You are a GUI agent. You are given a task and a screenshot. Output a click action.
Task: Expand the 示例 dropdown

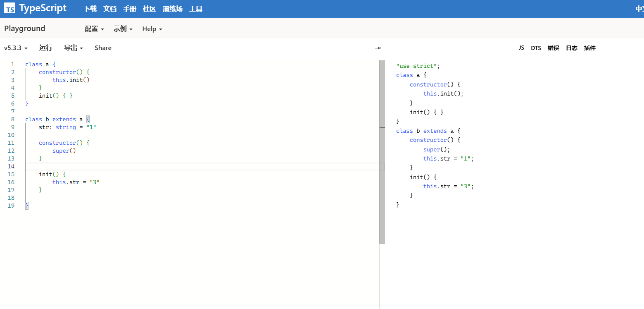[123, 29]
